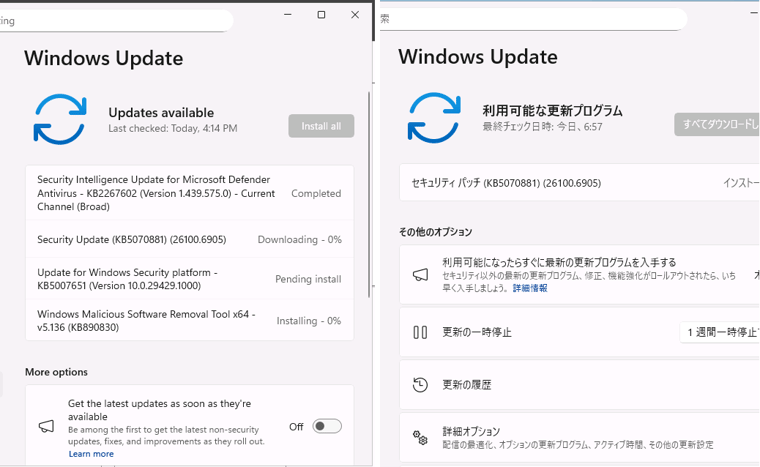The width and height of the screenshot is (760, 467).
Task: Maximize the English Windows Update window
Action: (x=321, y=15)
